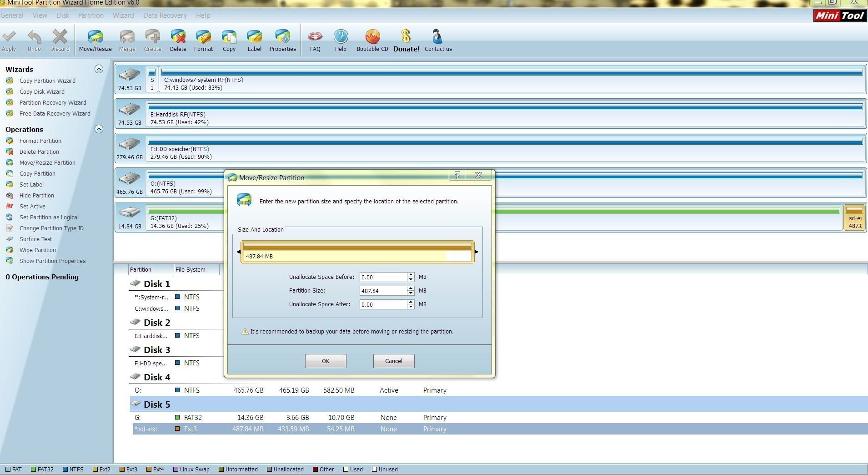868x475 pixels.
Task: Click the Delete partition toolbar icon
Action: 178,36
